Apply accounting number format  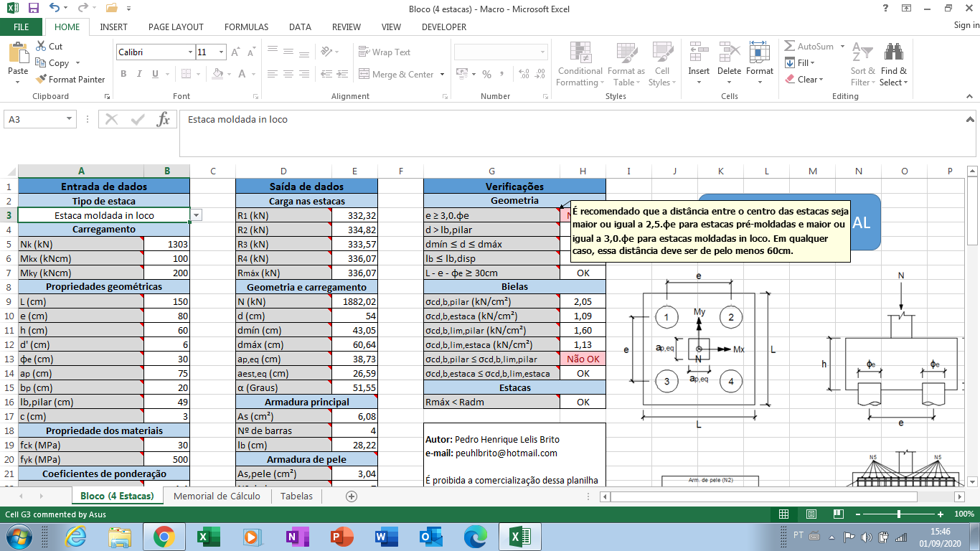pos(465,74)
